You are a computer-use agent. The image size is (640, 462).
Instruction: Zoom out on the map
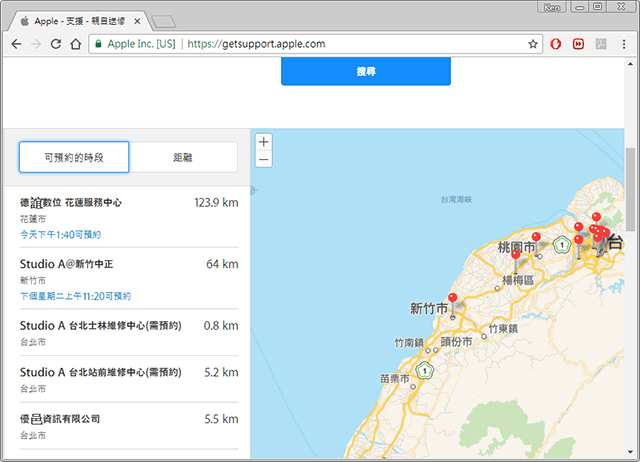263,160
